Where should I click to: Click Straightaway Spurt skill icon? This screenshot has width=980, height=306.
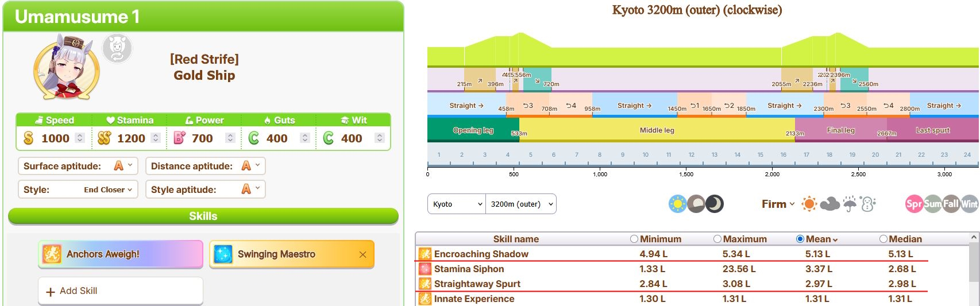click(x=425, y=284)
